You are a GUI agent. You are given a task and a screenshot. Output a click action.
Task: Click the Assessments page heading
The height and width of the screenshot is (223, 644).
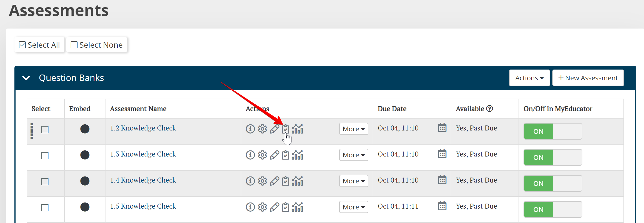[59, 10]
